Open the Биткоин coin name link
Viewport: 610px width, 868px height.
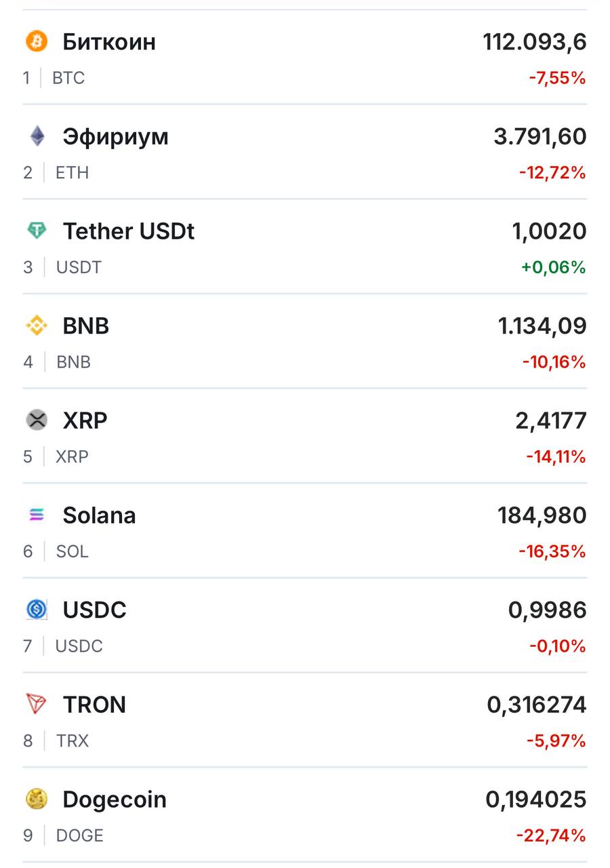click(x=109, y=42)
